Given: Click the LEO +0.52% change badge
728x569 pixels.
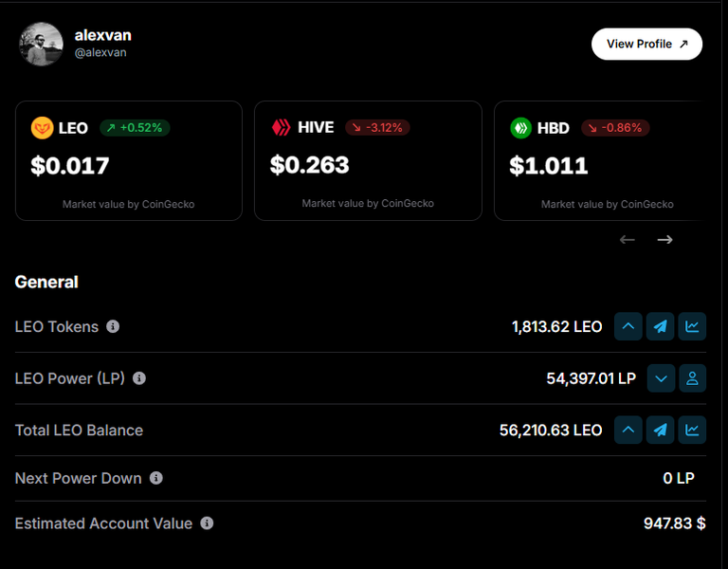Looking at the screenshot, I should (136, 128).
